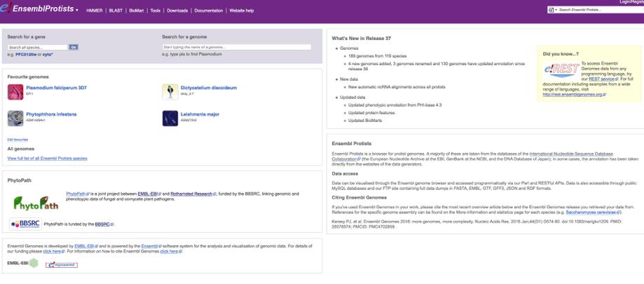Click the e!REST logo
This screenshot has height=284, width=644.
tap(561, 70)
